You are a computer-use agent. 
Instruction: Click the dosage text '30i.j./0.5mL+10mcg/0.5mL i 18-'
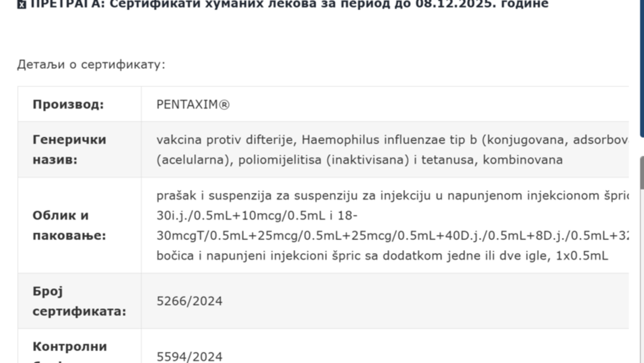coord(257,216)
